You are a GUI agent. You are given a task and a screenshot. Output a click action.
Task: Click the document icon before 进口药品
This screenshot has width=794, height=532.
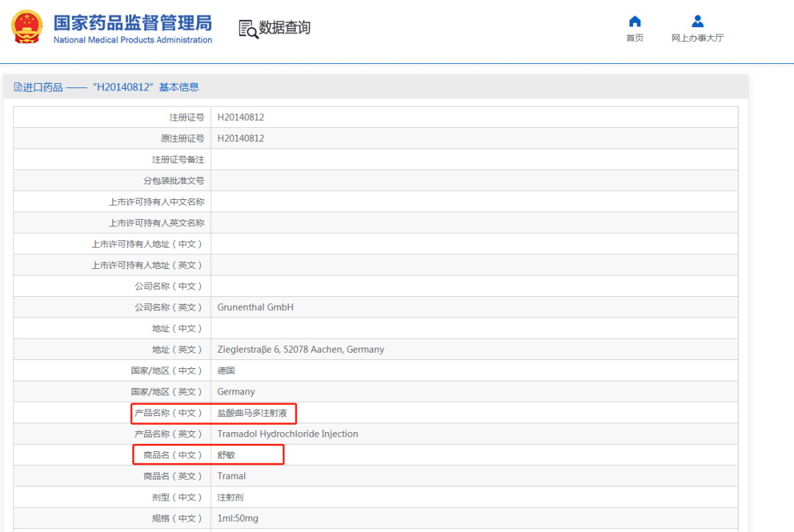[18, 87]
